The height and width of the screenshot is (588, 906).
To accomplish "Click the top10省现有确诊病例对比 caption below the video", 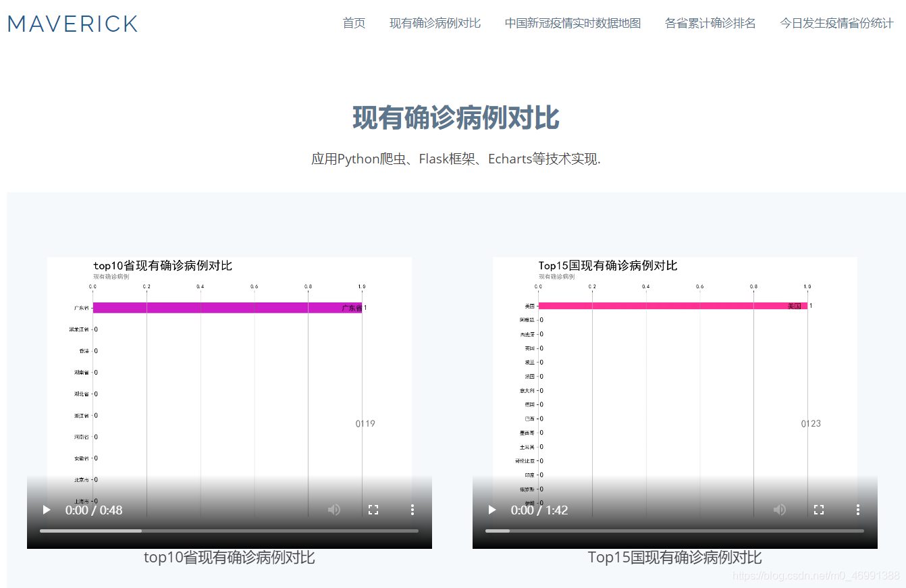I will 230,558.
